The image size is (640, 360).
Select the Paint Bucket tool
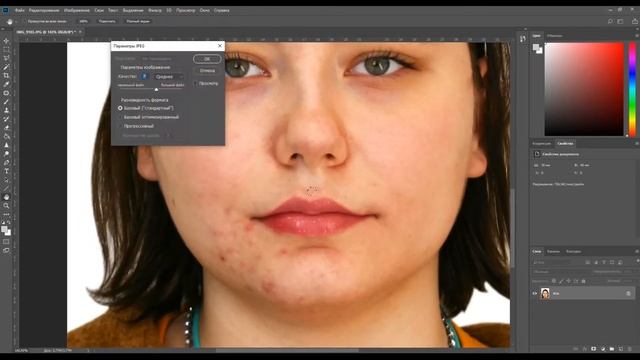(x=6, y=136)
